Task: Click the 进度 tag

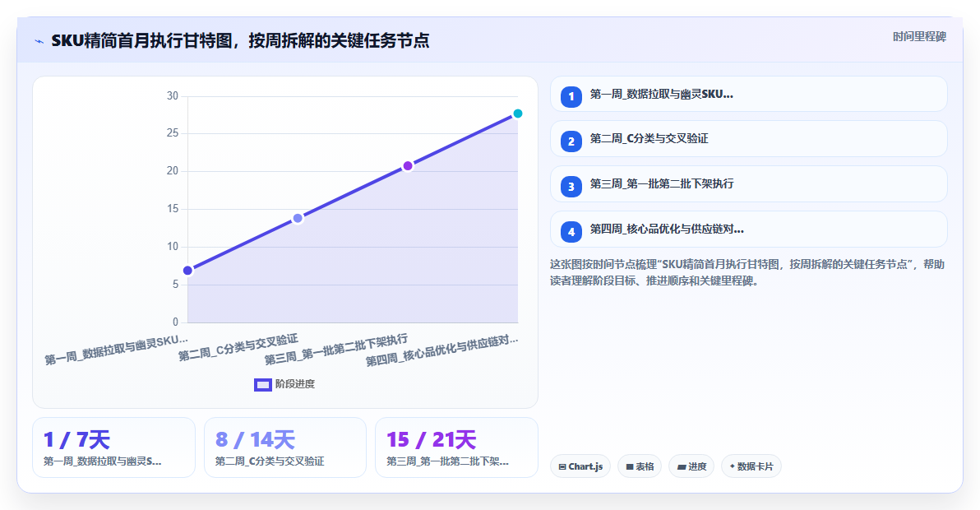Action: coord(691,466)
